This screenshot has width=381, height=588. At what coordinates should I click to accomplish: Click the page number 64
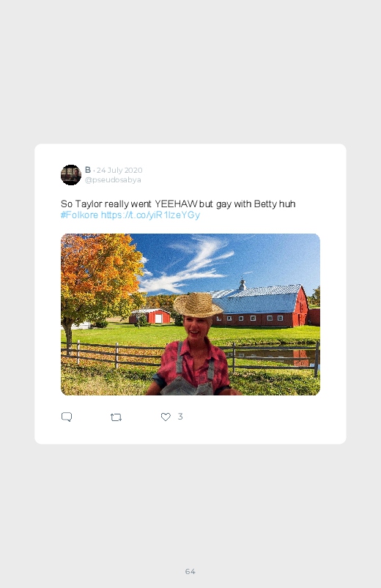click(190, 571)
